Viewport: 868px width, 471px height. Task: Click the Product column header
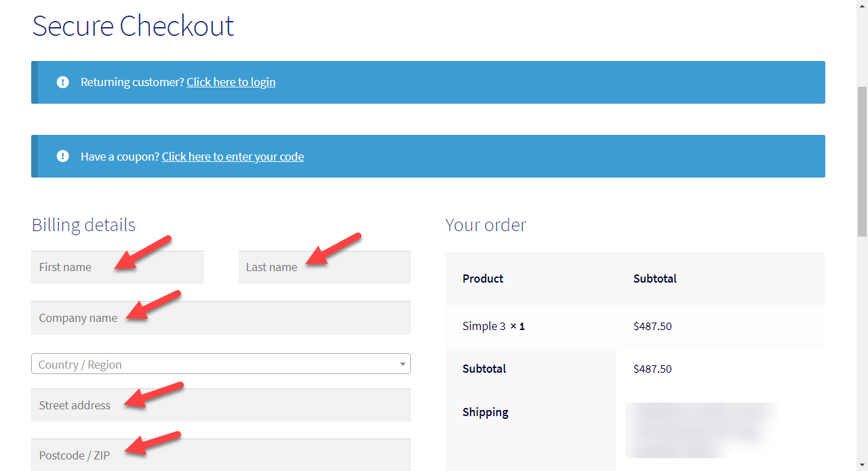click(483, 279)
